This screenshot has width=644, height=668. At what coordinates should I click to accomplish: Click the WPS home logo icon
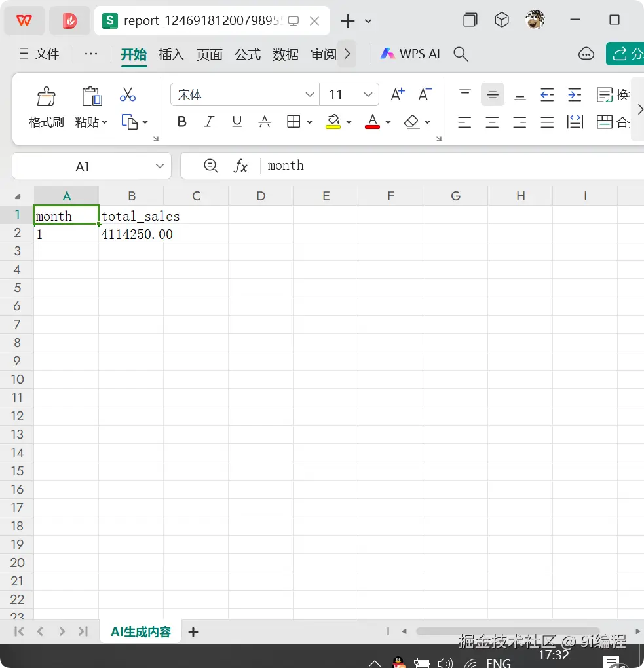(24, 20)
